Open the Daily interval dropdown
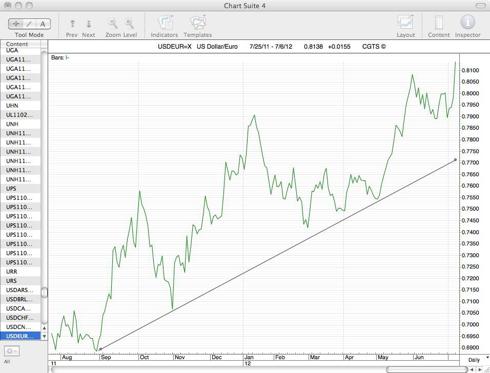This screenshot has width=490, height=373. tap(475, 360)
